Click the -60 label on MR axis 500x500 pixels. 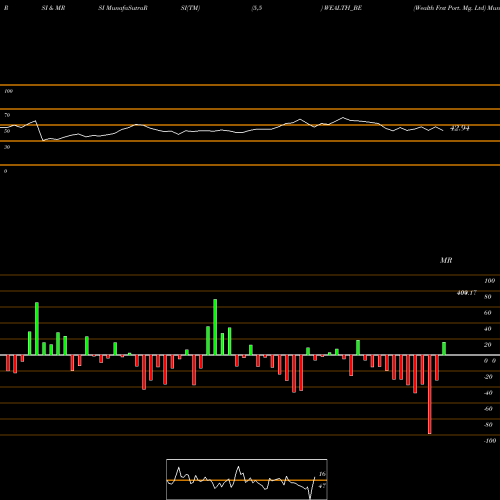(x=488, y=409)
